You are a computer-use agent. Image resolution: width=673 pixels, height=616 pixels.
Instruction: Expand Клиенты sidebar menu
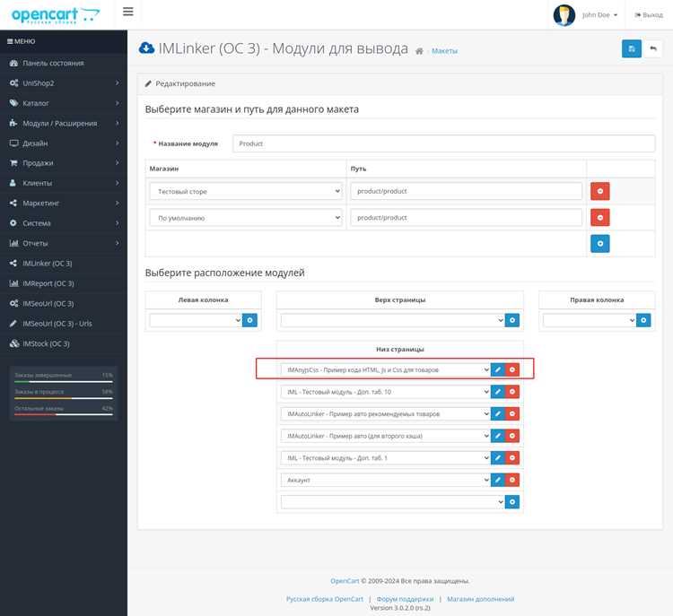[64, 183]
